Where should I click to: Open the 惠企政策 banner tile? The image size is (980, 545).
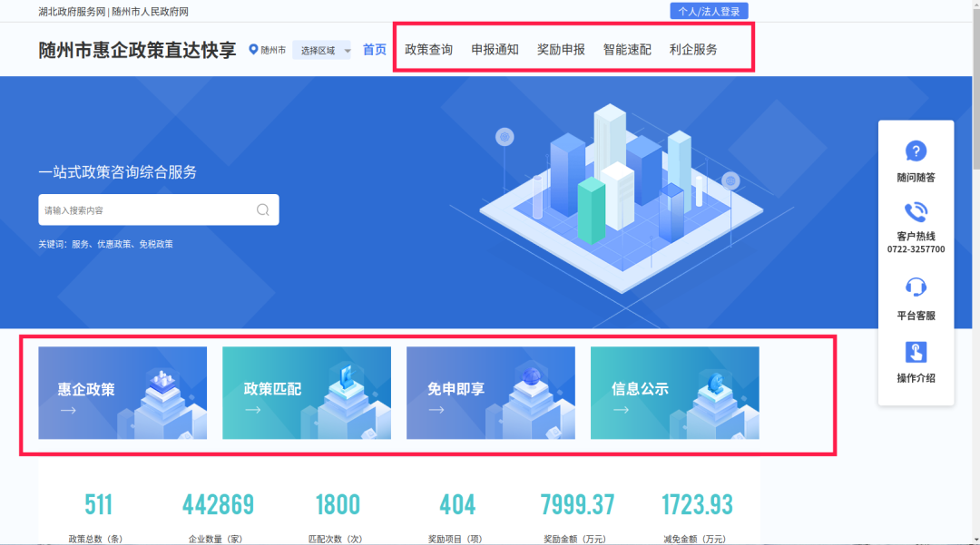coord(122,393)
